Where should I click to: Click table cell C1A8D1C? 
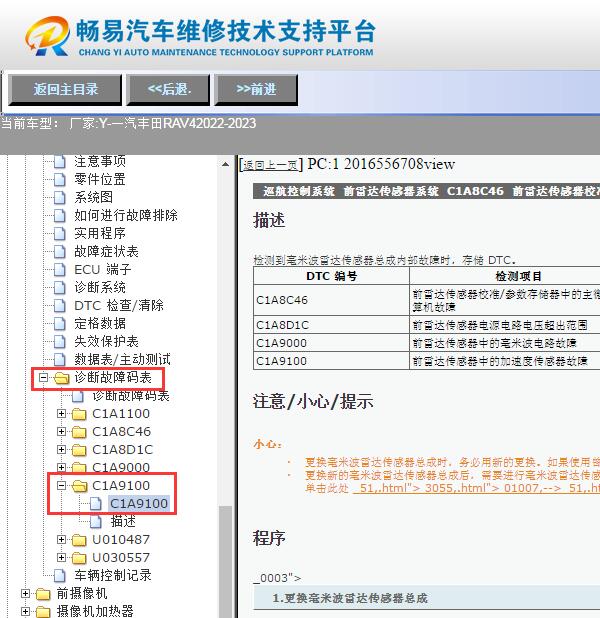pos(331,325)
